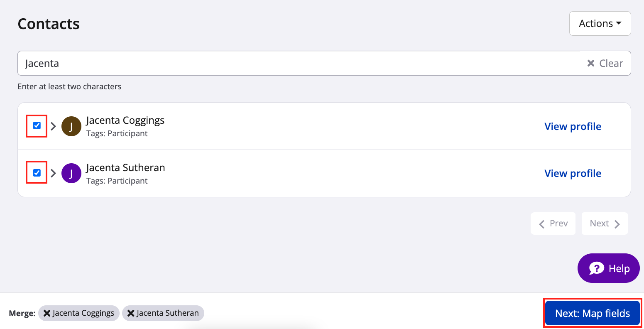Click the Contacts page heading
644x329 pixels.
[49, 24]
